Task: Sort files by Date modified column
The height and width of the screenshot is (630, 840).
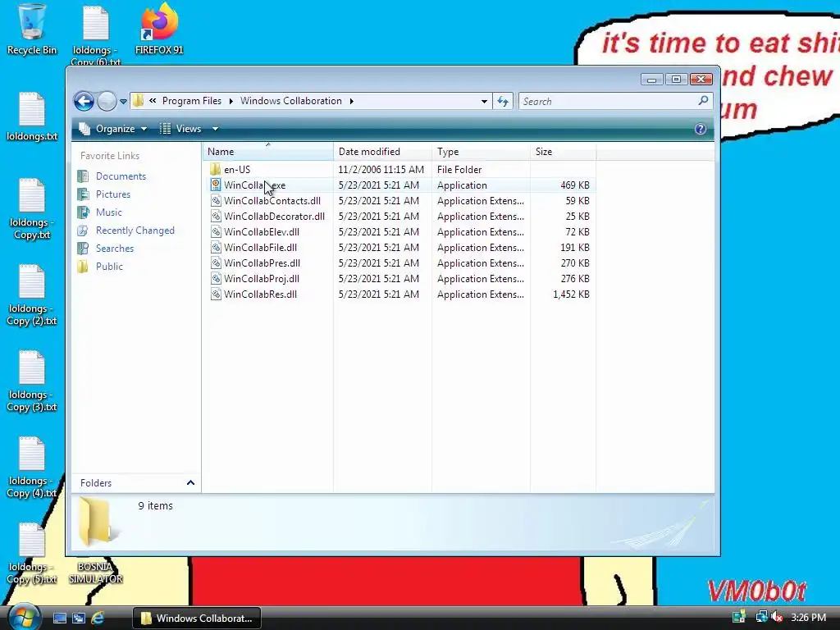Action: point(382,152)
